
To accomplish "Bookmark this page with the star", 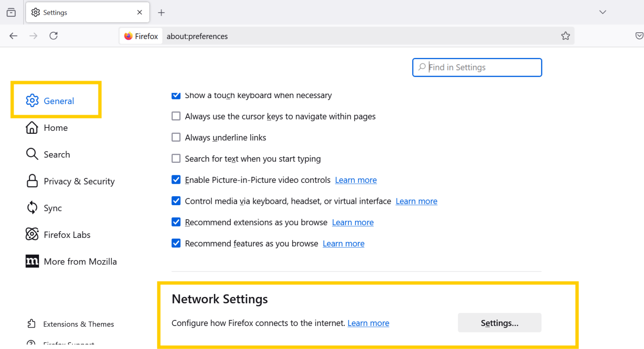I will (566, 36).
